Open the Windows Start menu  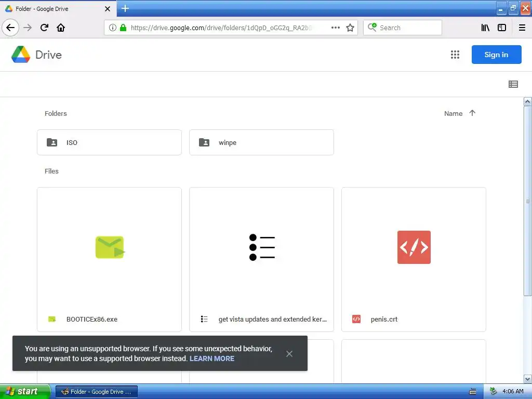[x=24, y=391]
